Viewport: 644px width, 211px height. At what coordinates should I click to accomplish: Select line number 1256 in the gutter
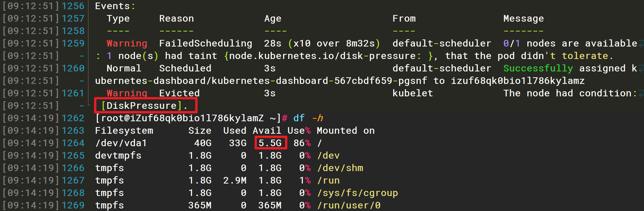(73, 6)
